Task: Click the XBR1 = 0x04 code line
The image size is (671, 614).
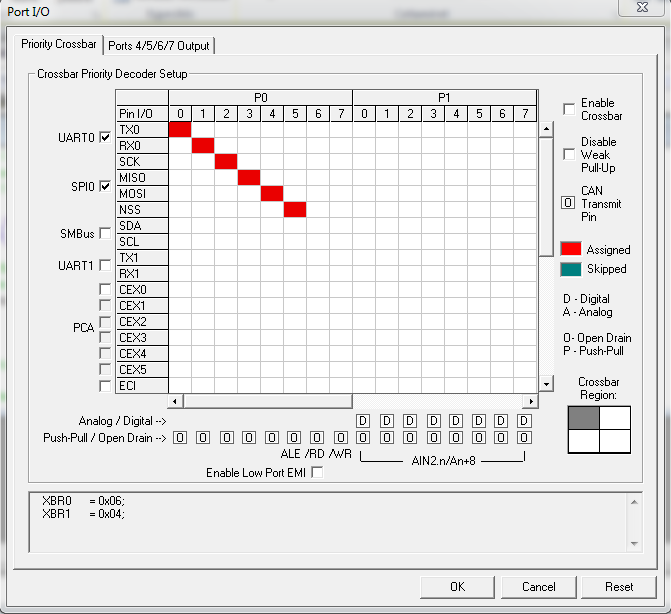Action: click(83, 513)
